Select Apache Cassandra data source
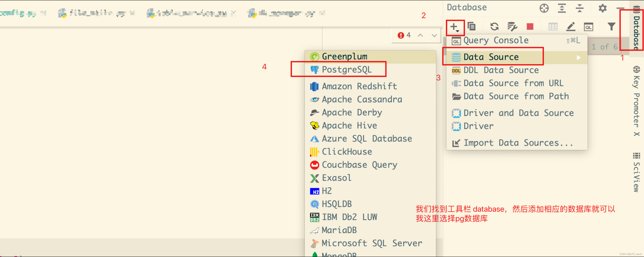The image size is (644, 257). [370, 99]
